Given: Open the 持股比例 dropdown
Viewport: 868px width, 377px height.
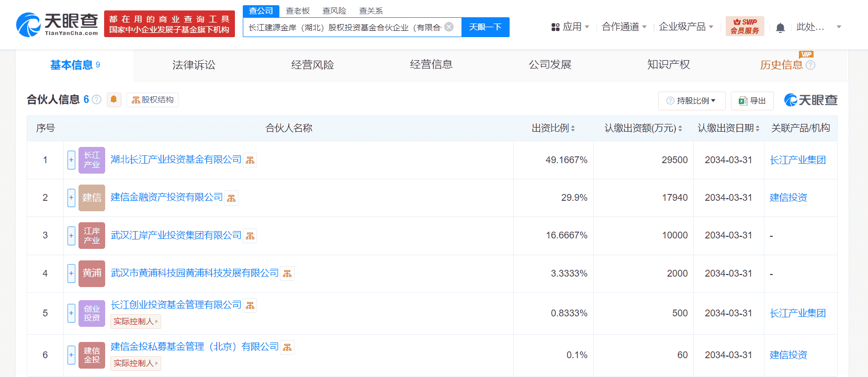Looking at the screenshot, I should click(x=691, y=100).
